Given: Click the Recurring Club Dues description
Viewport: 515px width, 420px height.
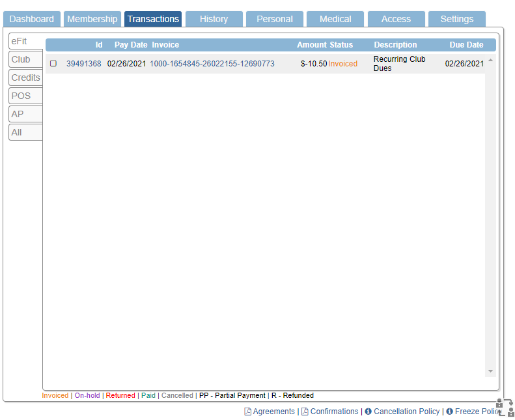Looking at the screenshot, I should tap(399, 64).
